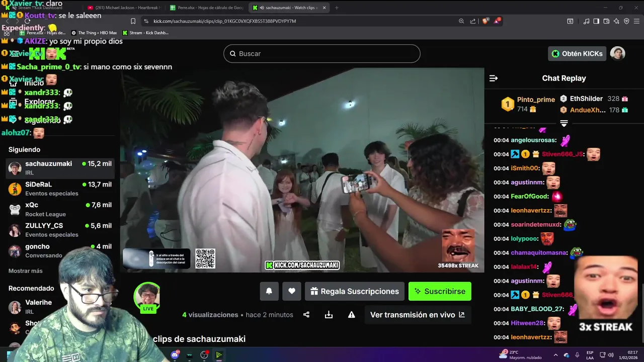Download the clip with the download icon

pos(329,315)
